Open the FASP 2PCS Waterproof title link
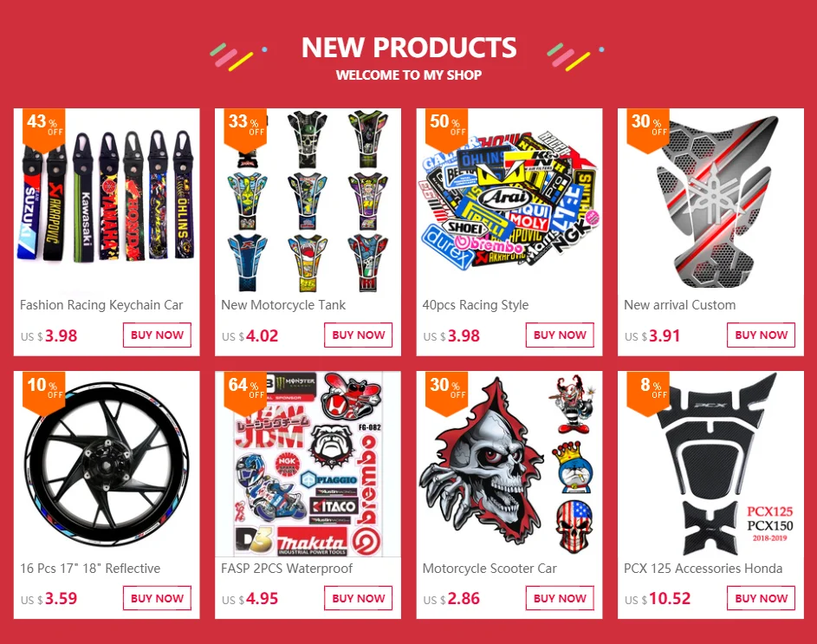 287,569
